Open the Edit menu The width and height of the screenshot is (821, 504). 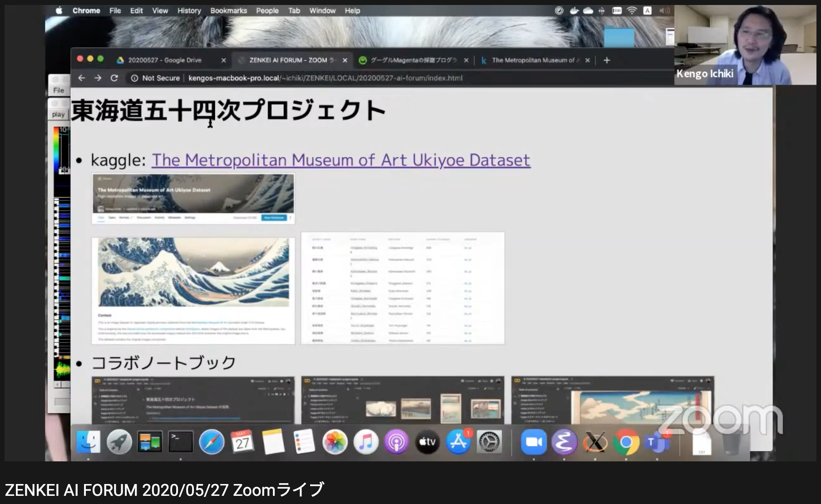(136, 10)
